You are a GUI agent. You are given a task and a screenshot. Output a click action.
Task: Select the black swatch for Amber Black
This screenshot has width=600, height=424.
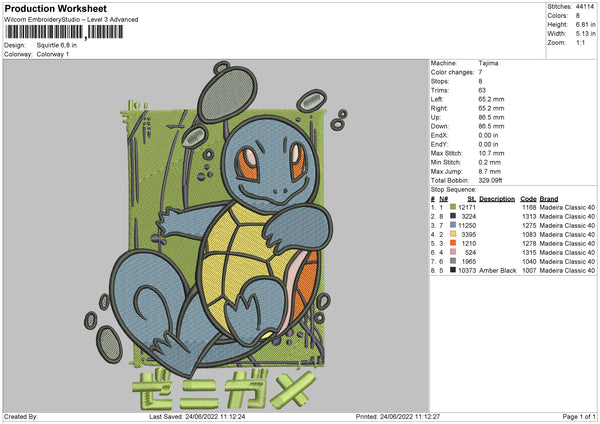click(453, 270)
